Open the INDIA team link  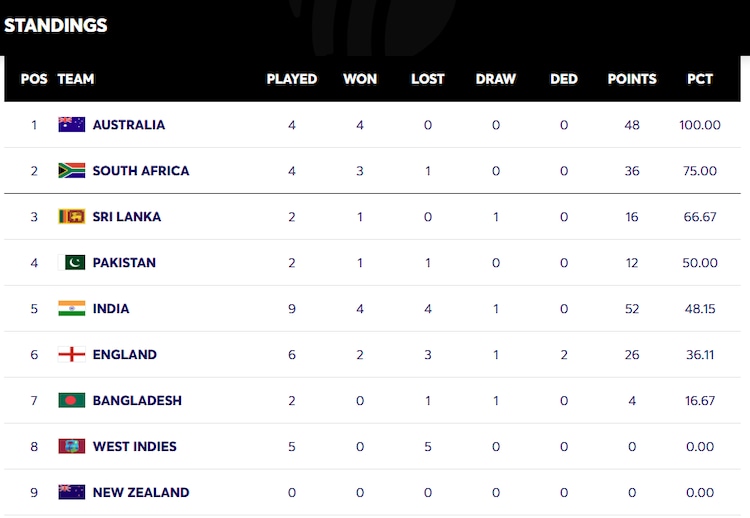pyautogui.click(x=111, y=309)
